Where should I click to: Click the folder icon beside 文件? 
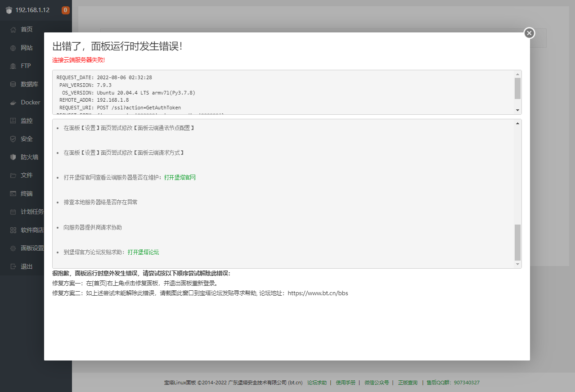[x=13, y=175]
